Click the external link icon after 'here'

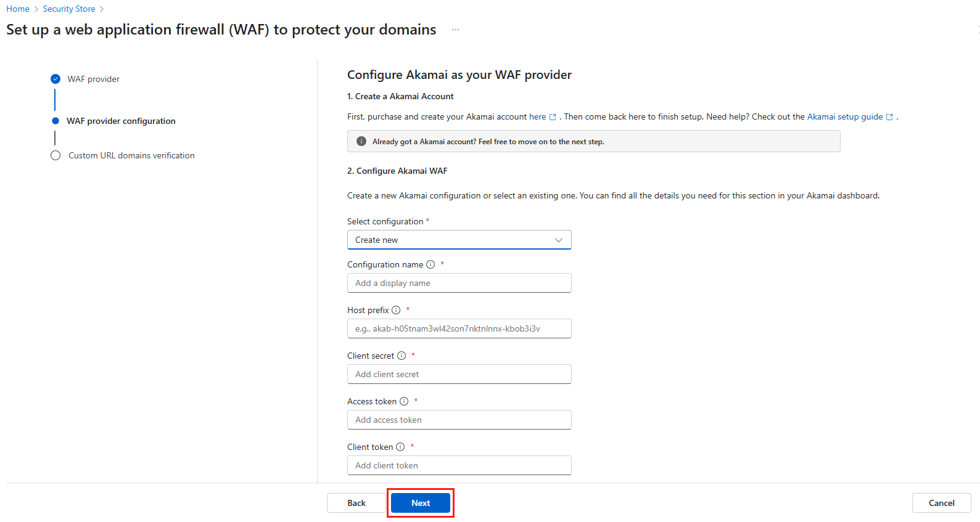pos(553,117)
